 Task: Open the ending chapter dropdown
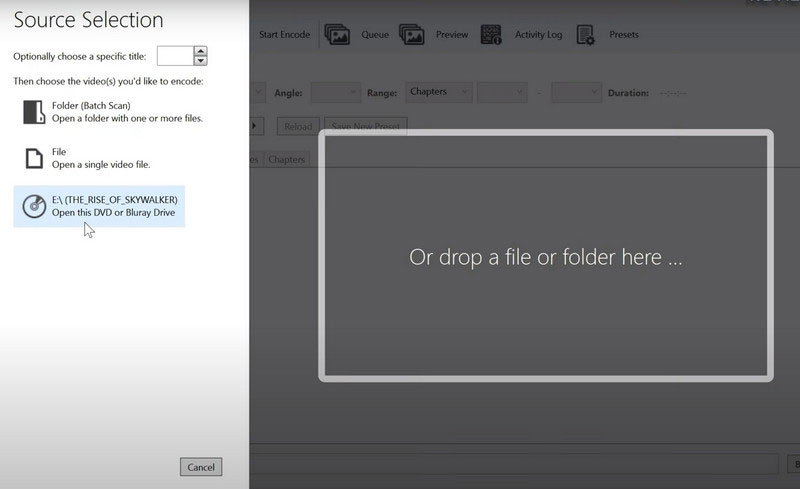click(x=576, y=92)
